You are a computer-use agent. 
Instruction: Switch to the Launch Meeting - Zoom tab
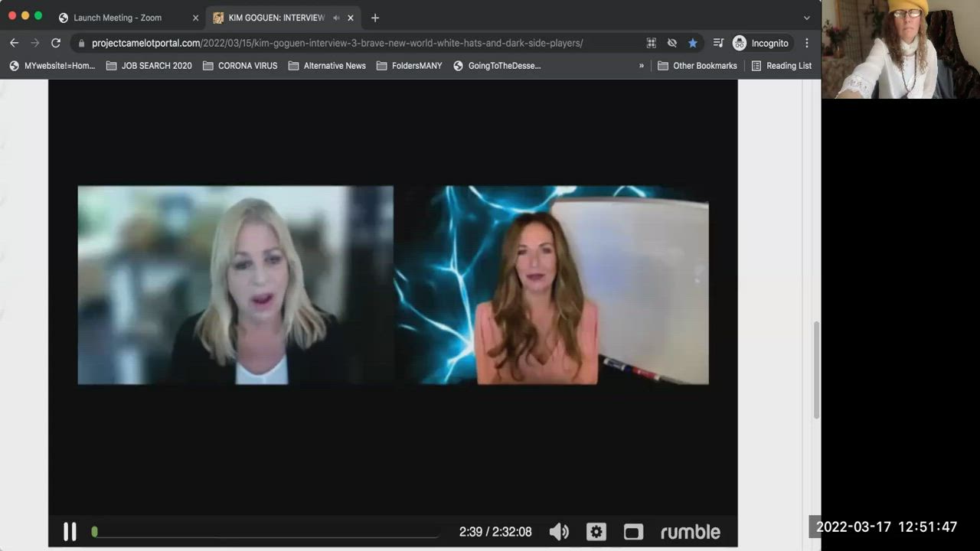point(117,18)
